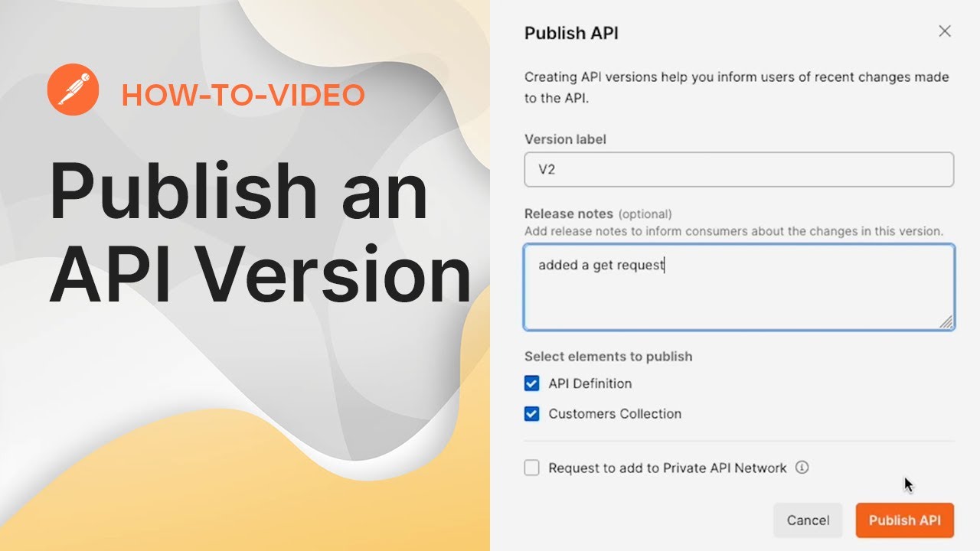The width and height of the screenshot is (980, 551).
Task: Click the Postman logo icon
Action: point(73,90)
